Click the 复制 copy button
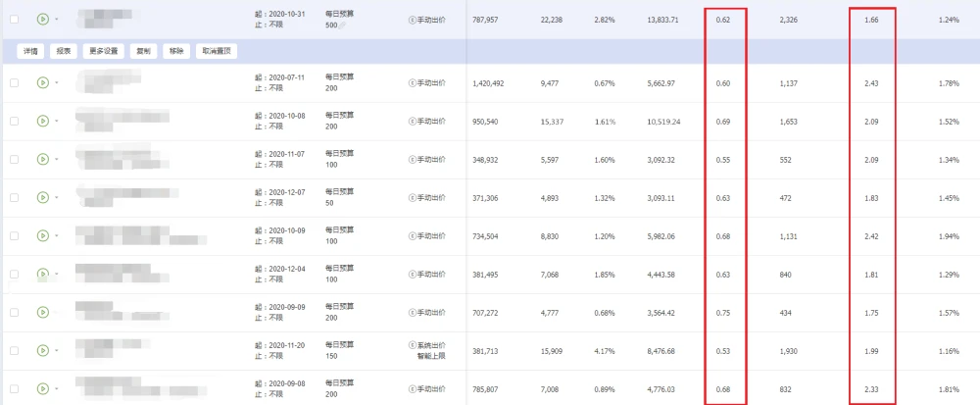 pyautogui.click(x=143, y=51)
